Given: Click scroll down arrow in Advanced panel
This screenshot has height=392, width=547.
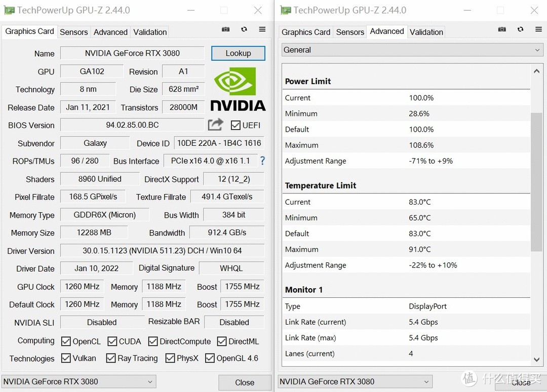Looking at the screenshot, I should click(536, 360).
